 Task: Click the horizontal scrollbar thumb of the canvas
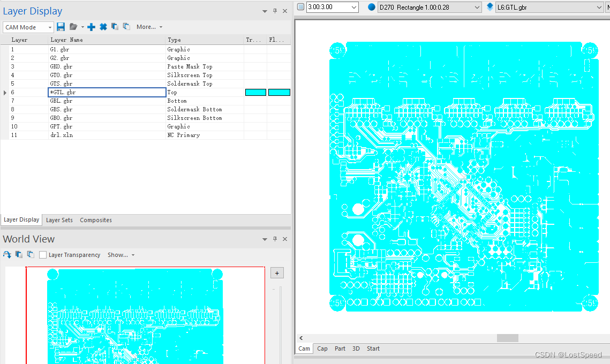(x=507, y=338)
